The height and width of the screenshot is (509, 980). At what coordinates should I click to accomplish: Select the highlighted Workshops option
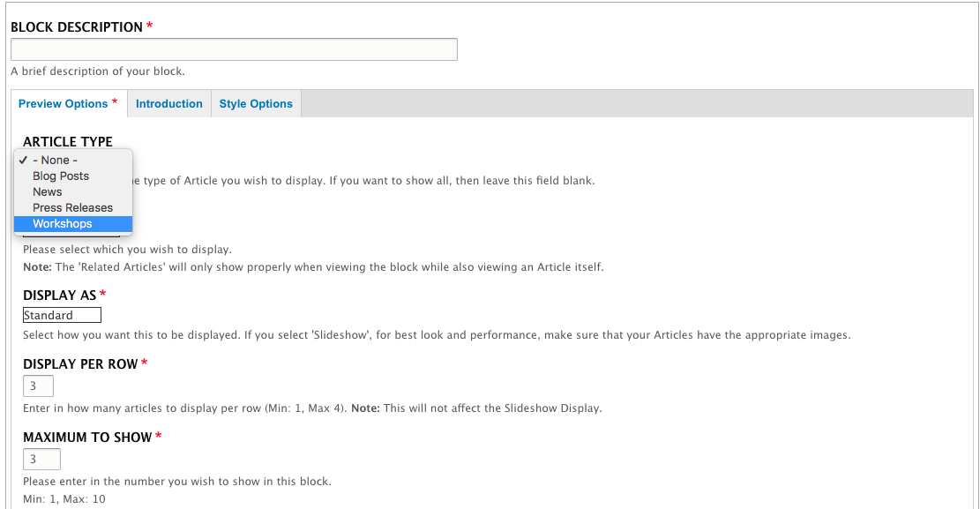click(63, 224)
